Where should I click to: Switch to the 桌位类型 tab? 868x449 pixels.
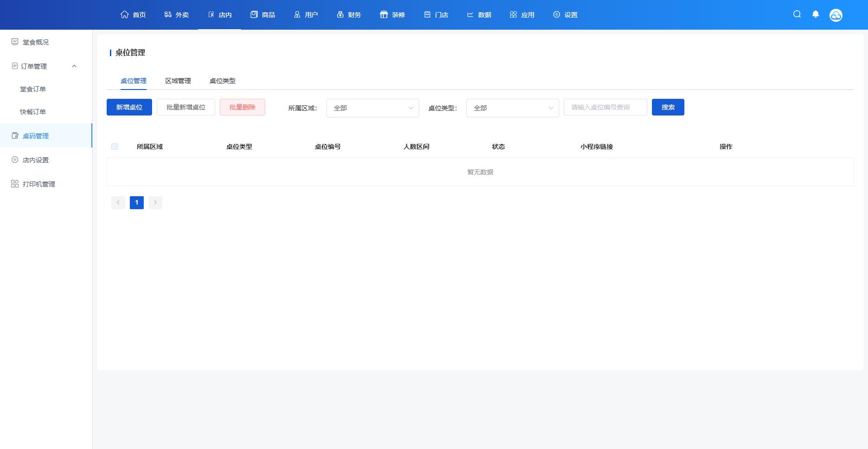tap(223, 81)
